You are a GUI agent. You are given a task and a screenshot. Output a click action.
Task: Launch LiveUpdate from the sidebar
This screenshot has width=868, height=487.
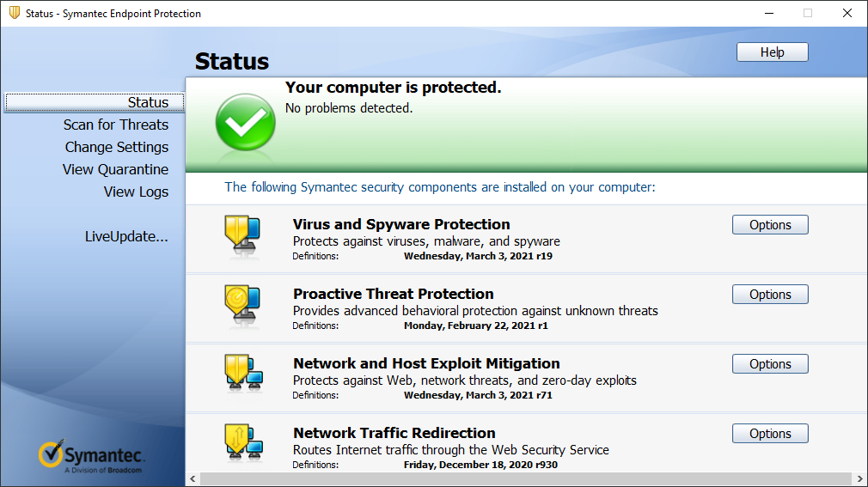tap(126, 236)
